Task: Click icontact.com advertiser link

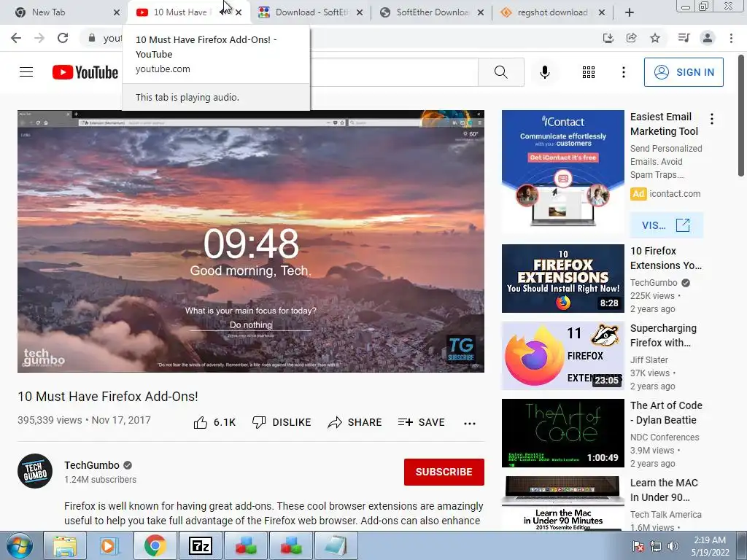Action: pyautogui.click(x=675, y=194)
